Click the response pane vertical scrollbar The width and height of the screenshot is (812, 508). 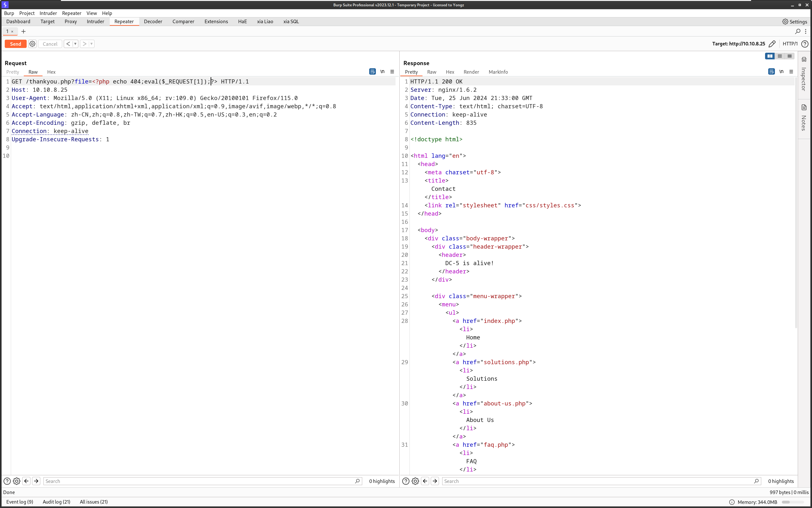(796, 203)
